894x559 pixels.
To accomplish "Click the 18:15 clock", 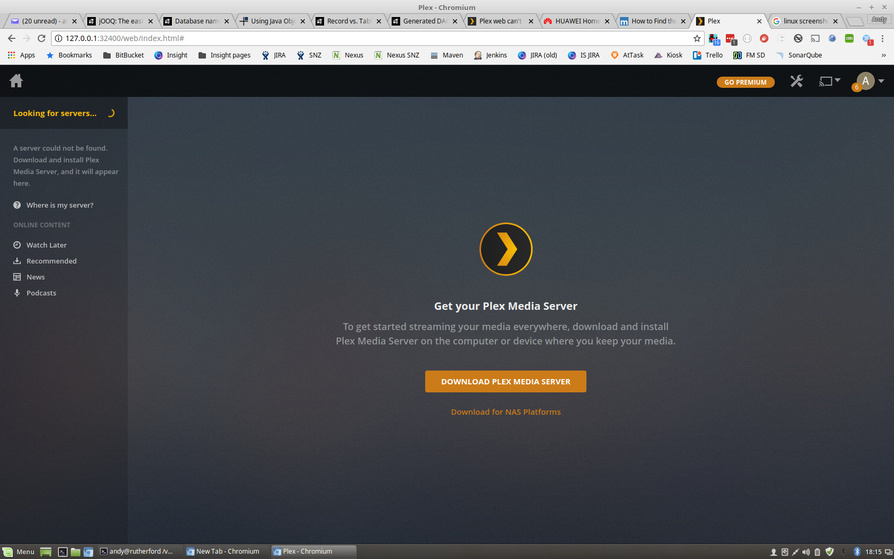I will click(873, 552).
